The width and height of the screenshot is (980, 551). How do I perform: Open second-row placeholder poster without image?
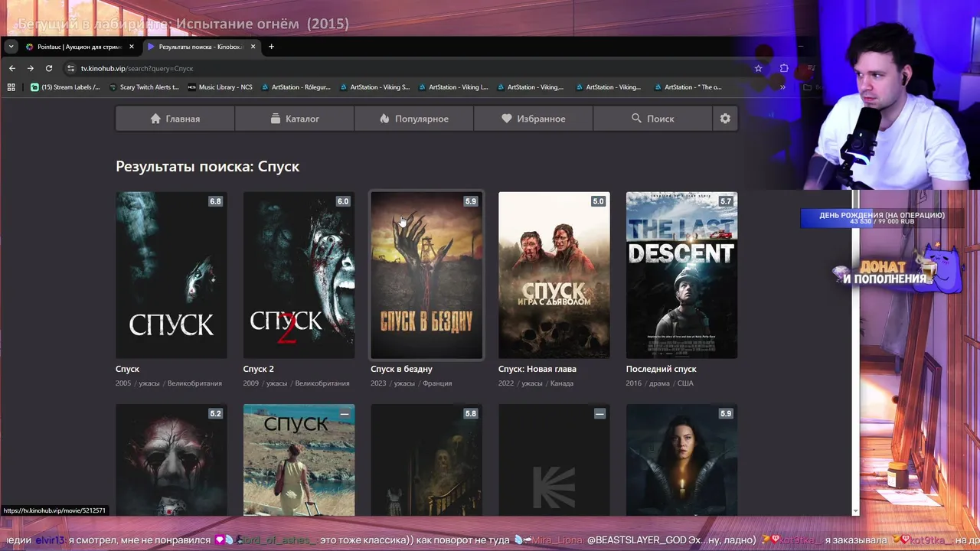tap(554, 460)
